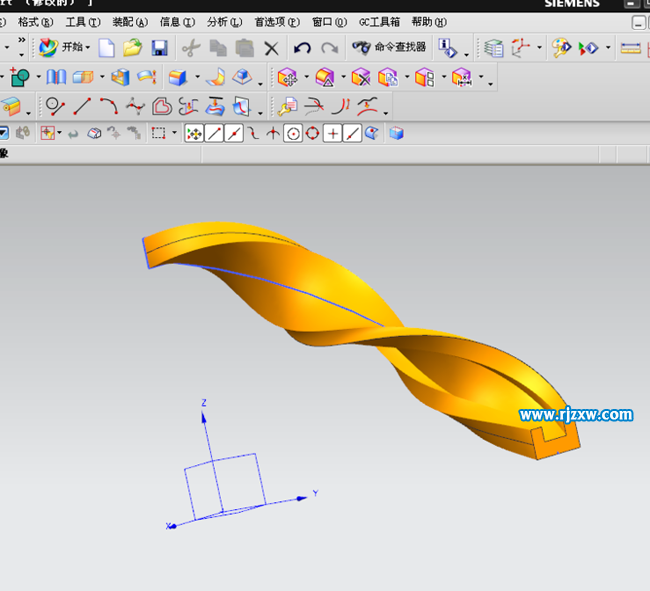
Task: Select the Arc curve tool
Action: point(108,106)
